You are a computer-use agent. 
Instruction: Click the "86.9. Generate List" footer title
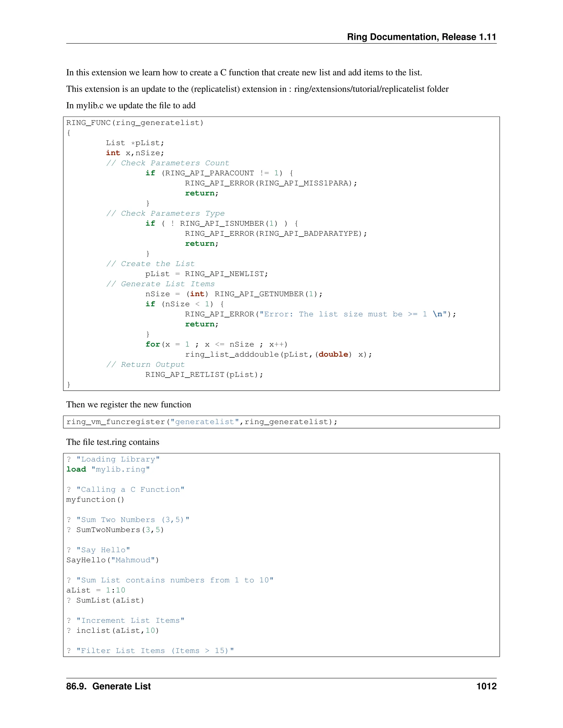(108, 686)
